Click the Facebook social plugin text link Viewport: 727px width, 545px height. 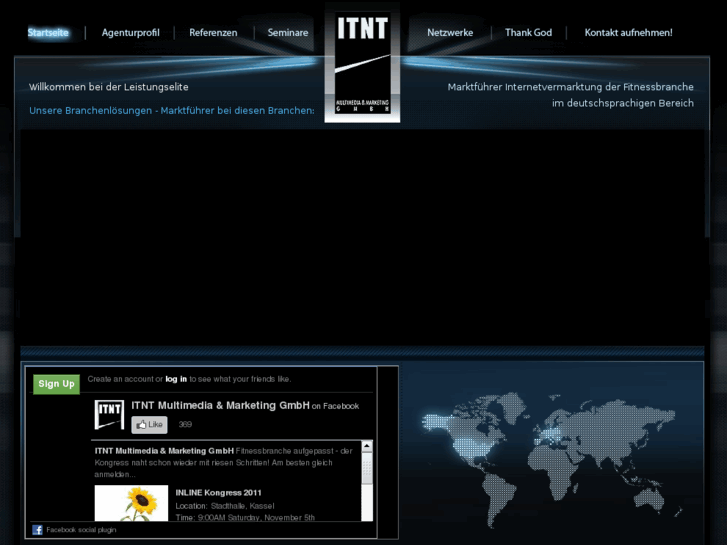(81, 530)
